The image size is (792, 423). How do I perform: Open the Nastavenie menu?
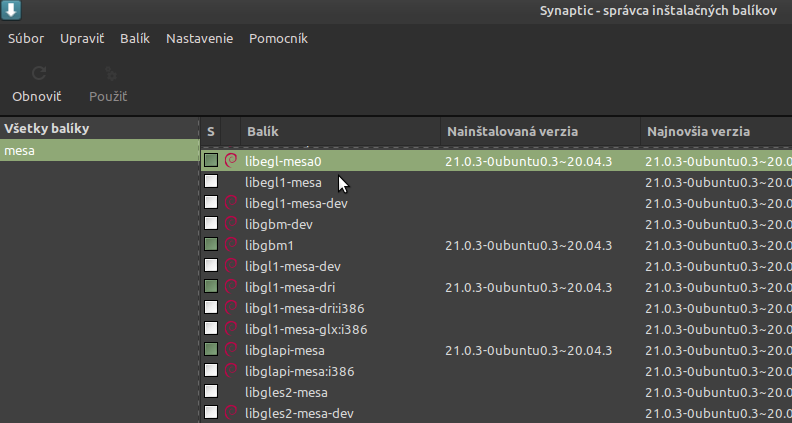point(199,39)
